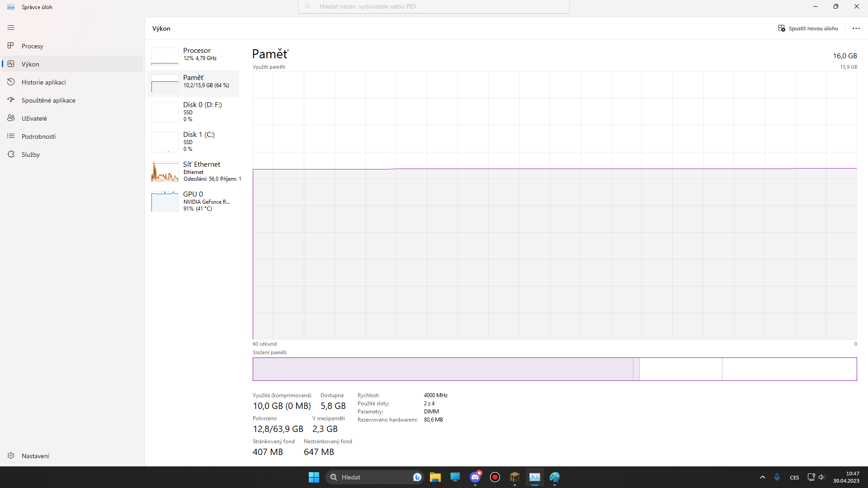The image size is (868, 488).
Task: Click Spustit novou úlohu button
Action: tap(808, 28)
